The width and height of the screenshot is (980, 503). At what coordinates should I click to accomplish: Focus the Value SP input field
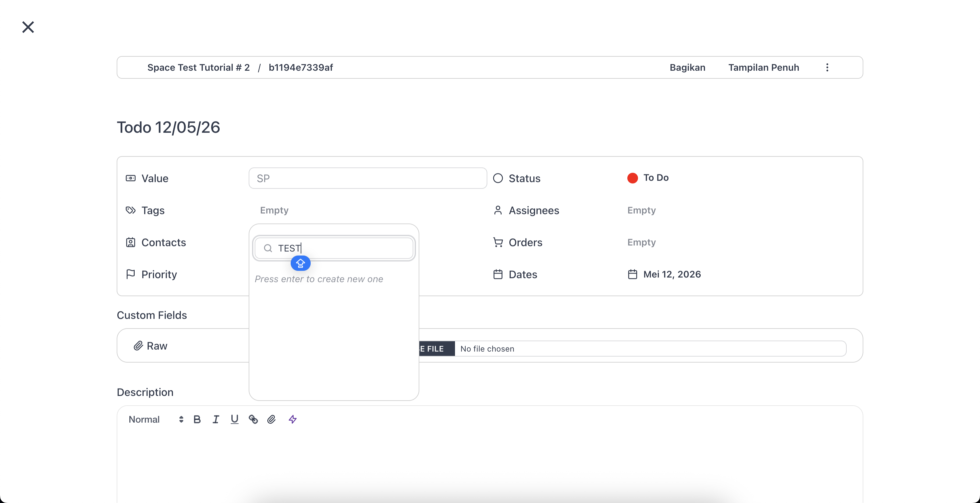368,178
